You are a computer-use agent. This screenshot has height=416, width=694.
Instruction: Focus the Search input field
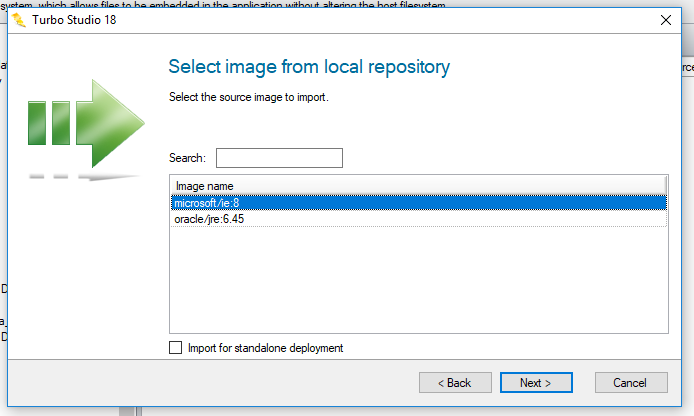[x=279, y=158]
